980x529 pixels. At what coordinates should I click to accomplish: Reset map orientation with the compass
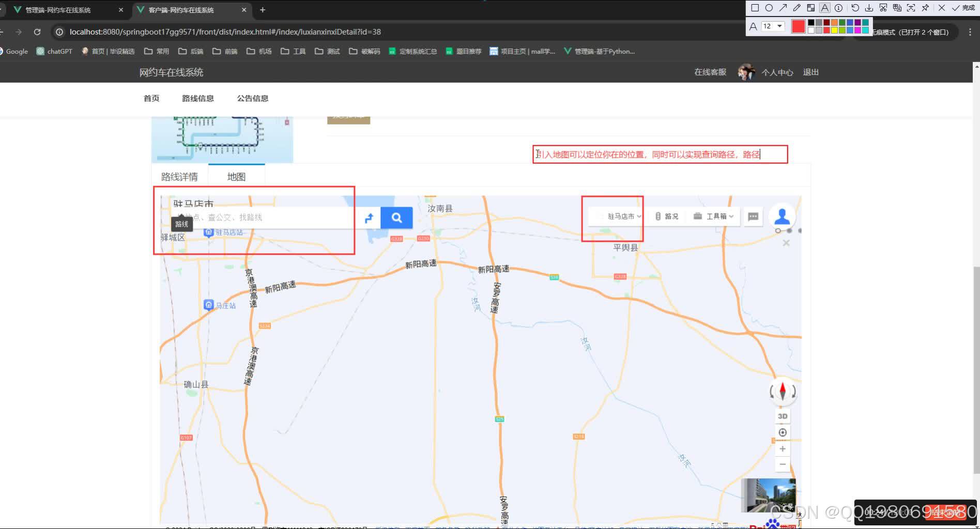point(783,391)
